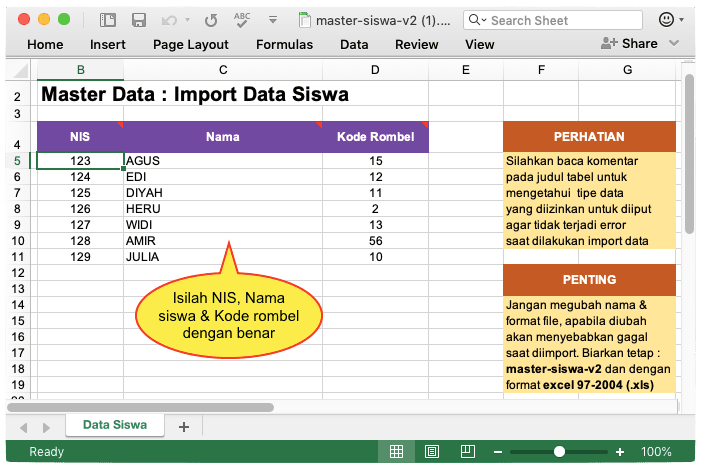Viewport: 703px width, 472px height.
Task: Click the 100% zoom level
Action: tap(656, 451)
